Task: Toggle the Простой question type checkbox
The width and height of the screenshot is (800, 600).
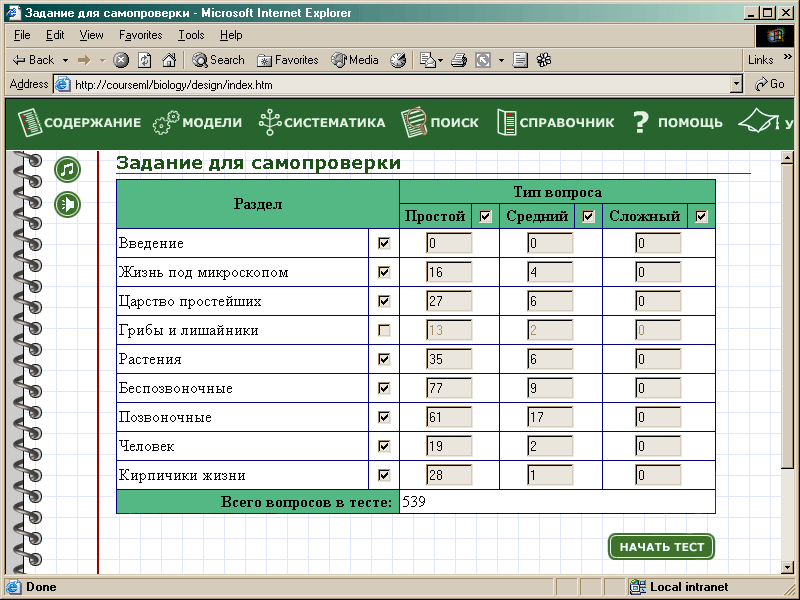Action: (x=486, y=216)
